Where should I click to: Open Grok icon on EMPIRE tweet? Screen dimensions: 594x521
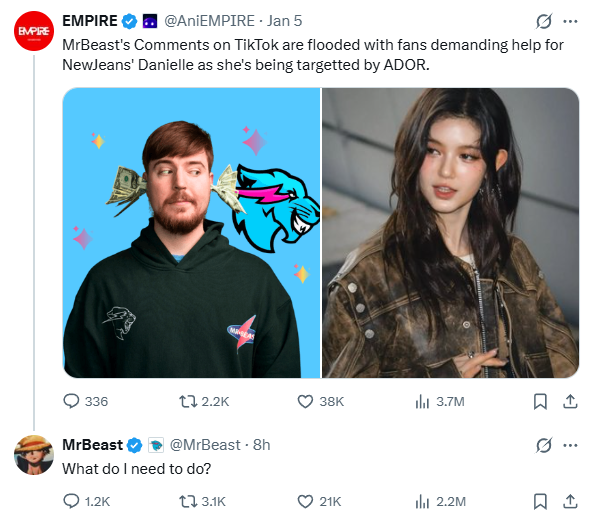[544, 21]
